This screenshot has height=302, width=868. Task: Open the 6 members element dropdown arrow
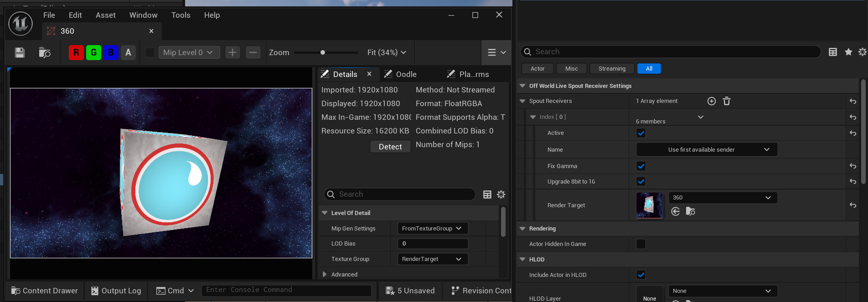[701, 117]
